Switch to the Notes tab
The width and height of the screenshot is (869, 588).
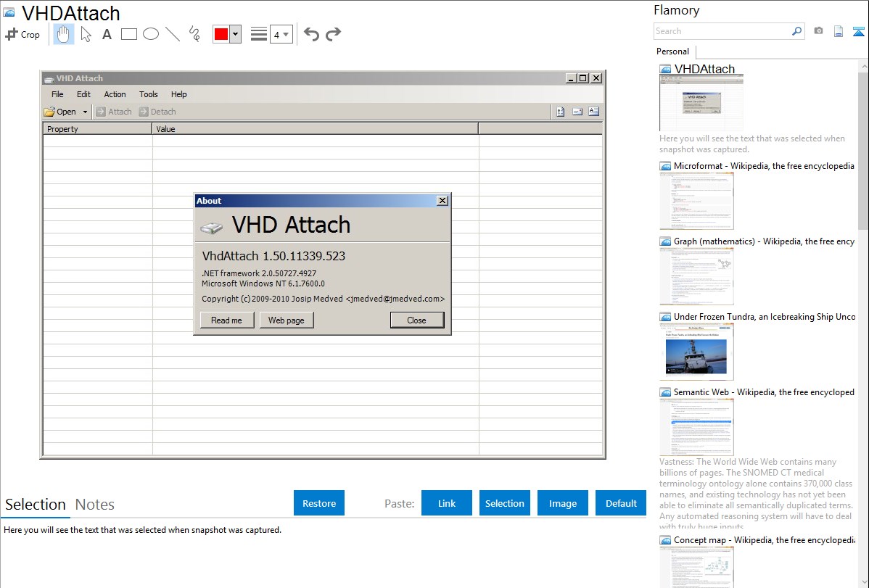[x=95, y=505]
